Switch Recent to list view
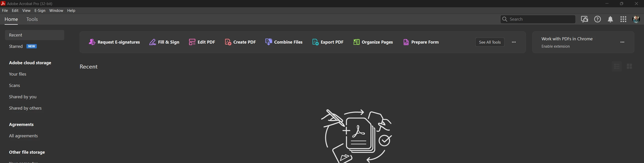The width and height of the screenshot is (644, 163). [x=617, y=66]
